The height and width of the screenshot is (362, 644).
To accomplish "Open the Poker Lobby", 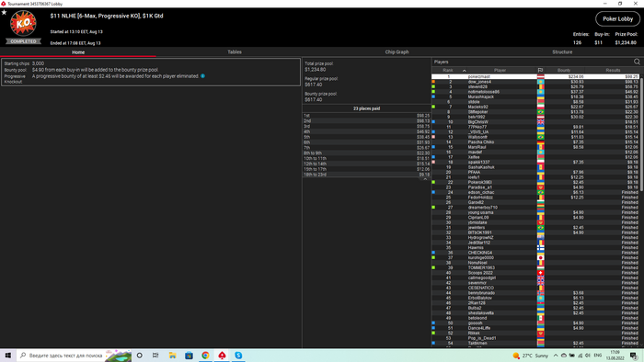I will click(x=617, y=19).
